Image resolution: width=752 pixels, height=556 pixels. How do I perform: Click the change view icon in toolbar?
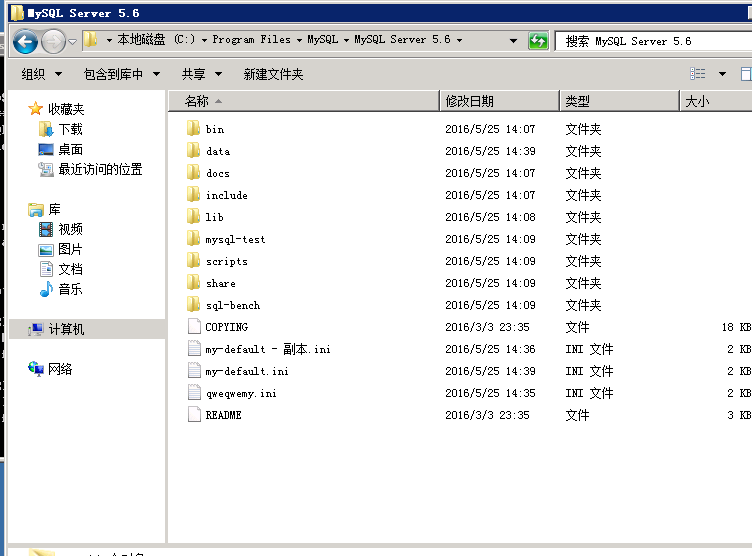point(698,74)
